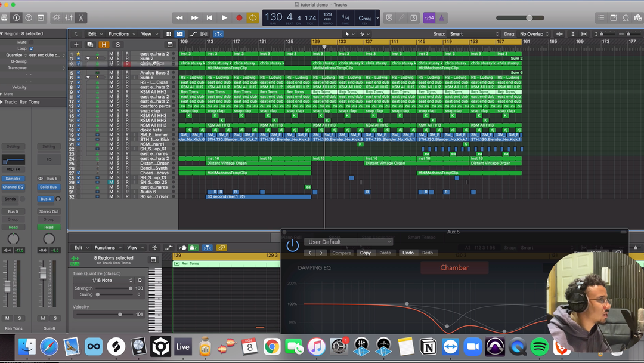The height and width of the screenshot is (363, 644).
Task: Click the piano roll link button
Action: (221, 248)
